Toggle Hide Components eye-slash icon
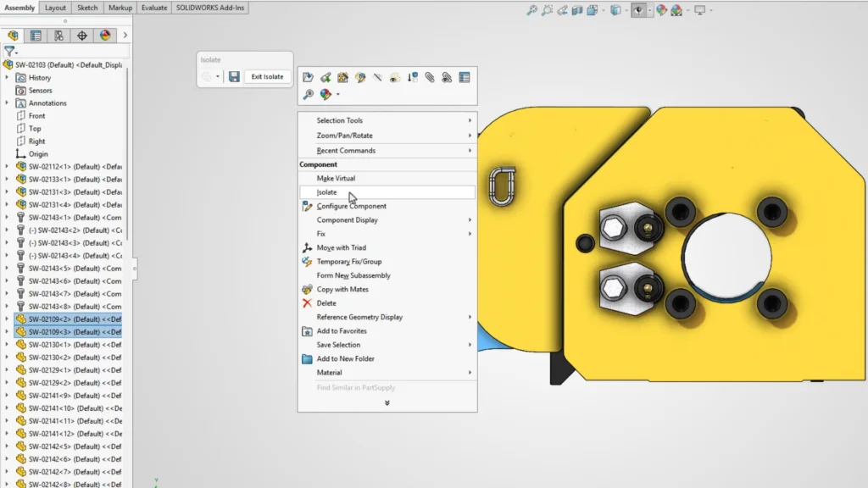868x488 pixels. point(377,77)
